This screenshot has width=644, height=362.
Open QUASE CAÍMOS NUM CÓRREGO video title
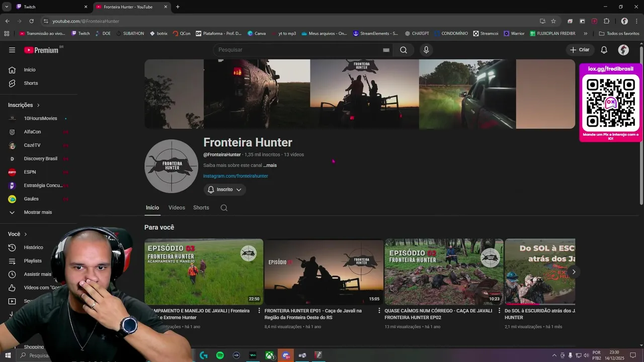tap(438, 314)
